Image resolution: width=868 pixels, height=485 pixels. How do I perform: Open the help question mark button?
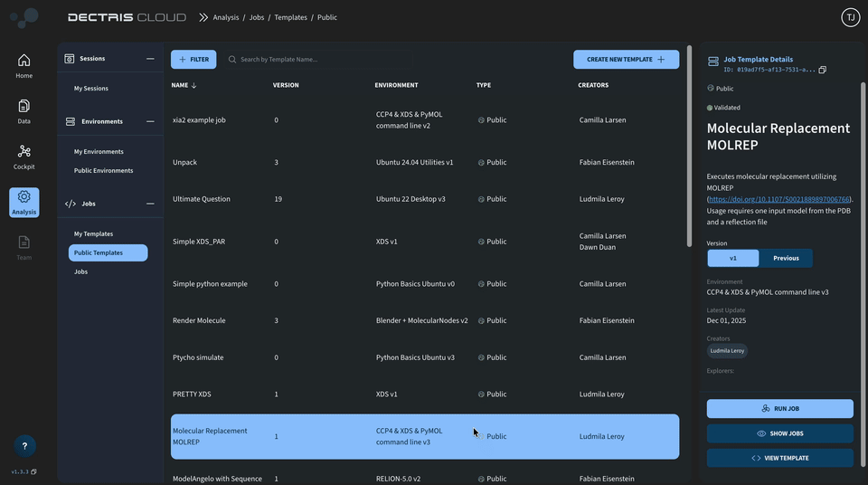24,446
